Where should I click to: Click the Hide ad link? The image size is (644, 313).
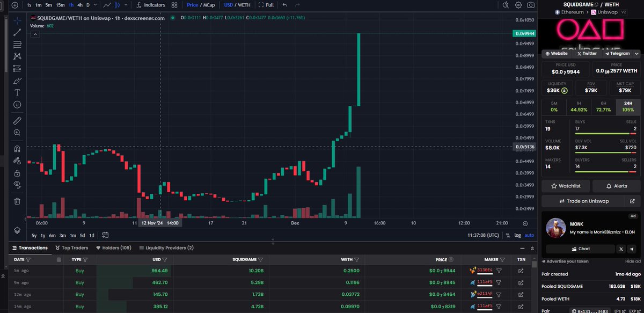(x=633, y=261)
